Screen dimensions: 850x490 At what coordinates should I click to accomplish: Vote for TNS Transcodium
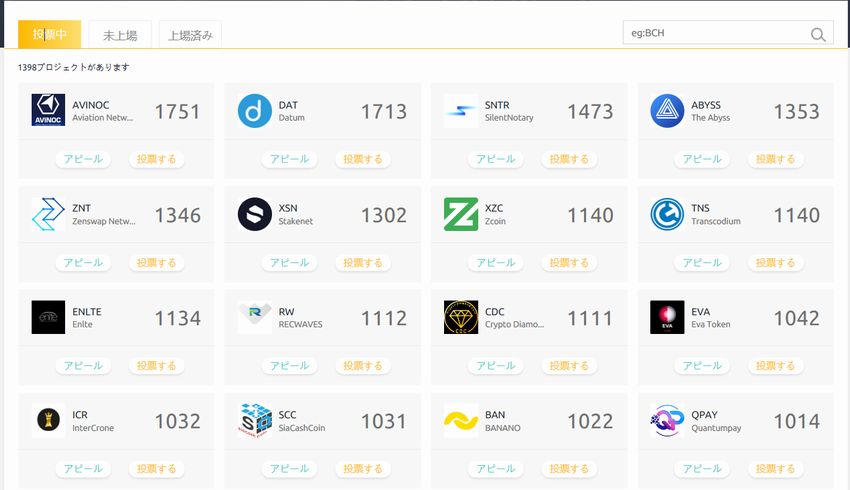point(775,262)
